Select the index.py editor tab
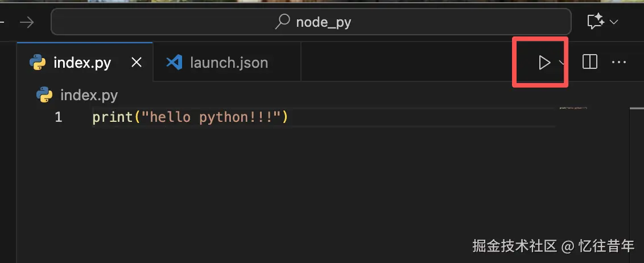Viewport: 644px width, 263px height. 81,62
